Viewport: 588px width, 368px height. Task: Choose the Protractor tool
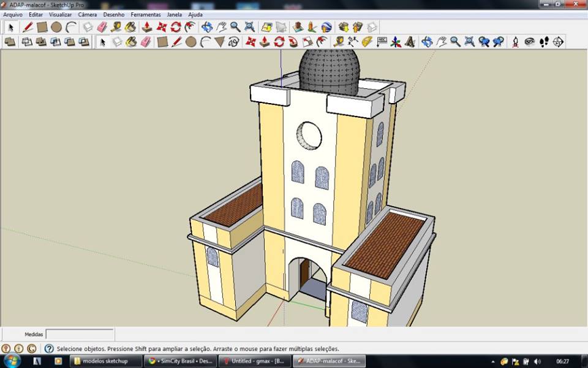click(367, 42)
